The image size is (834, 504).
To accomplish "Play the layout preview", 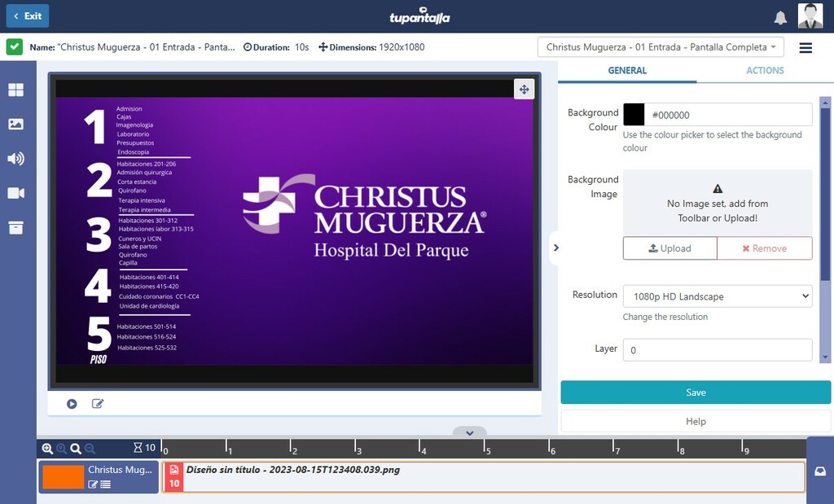I will 72,404.
